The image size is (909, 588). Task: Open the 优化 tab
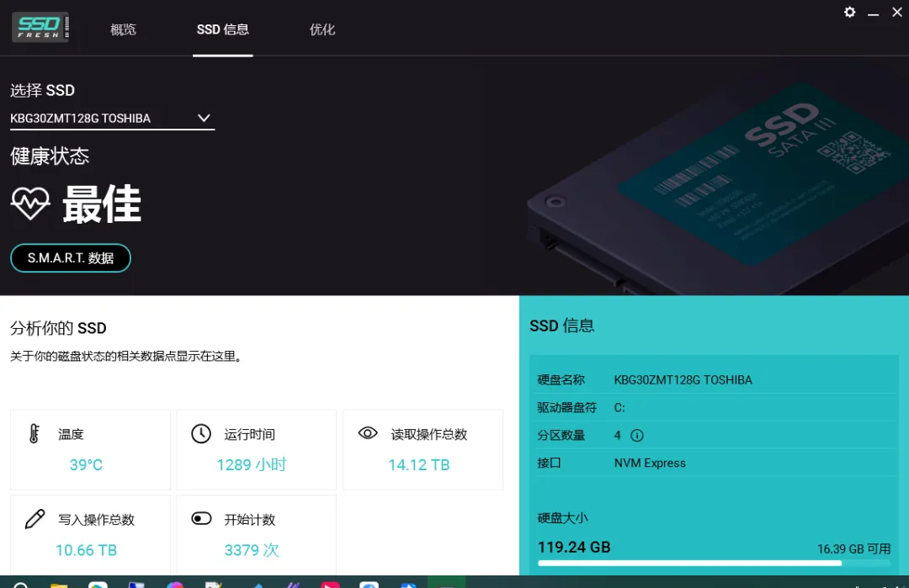click(322, 29)
